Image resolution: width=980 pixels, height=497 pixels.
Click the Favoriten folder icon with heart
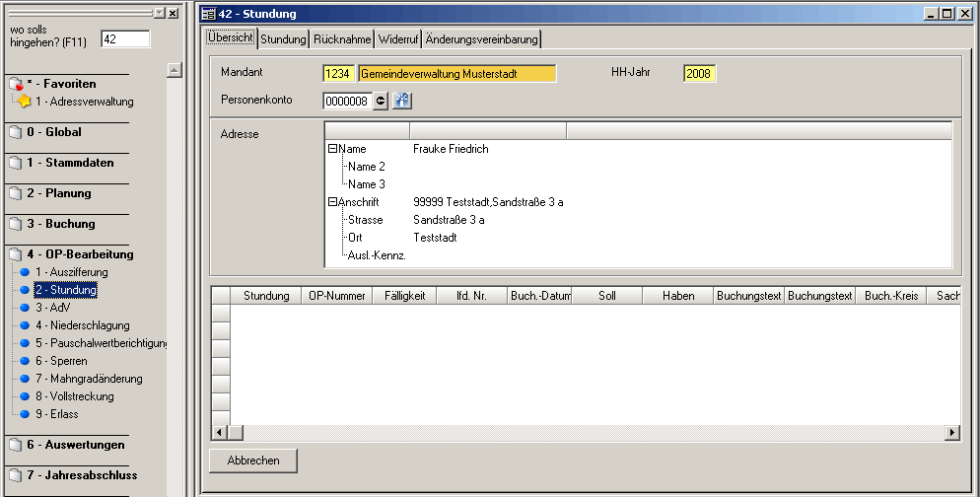[x=15, y=85]
